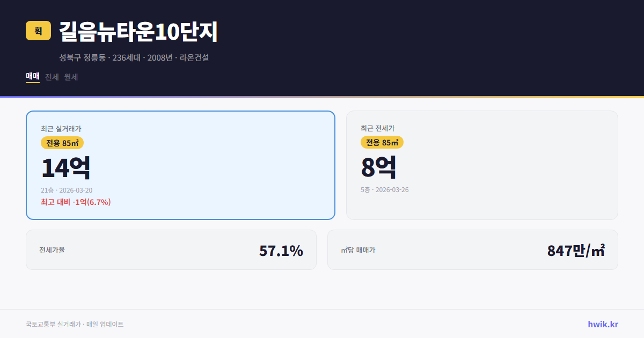
Task: Click the 847만/㎡ price figure
Action: (576, 249)
